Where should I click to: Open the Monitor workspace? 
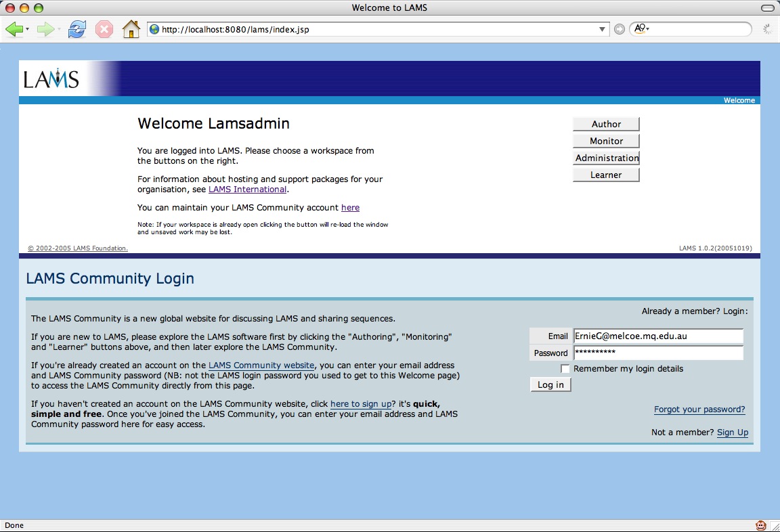click(x=606, y=141)
